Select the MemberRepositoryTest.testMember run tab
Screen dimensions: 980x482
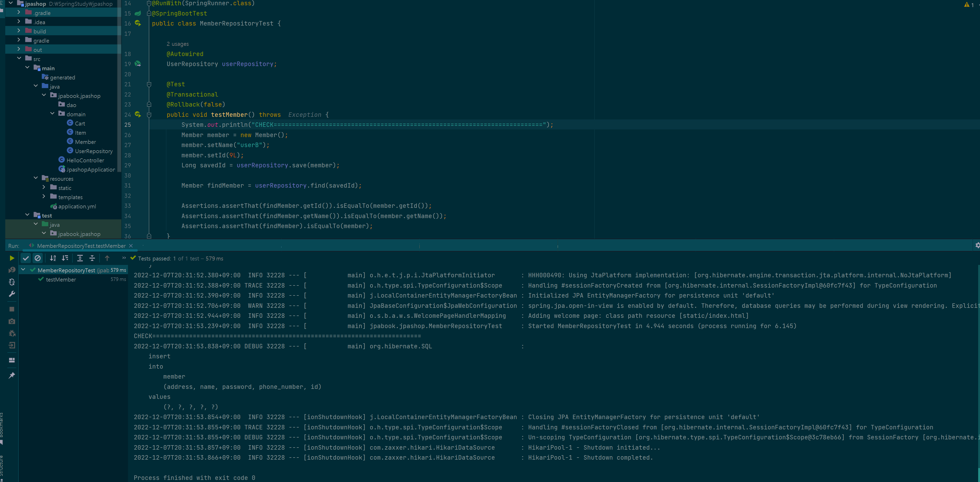81,246
